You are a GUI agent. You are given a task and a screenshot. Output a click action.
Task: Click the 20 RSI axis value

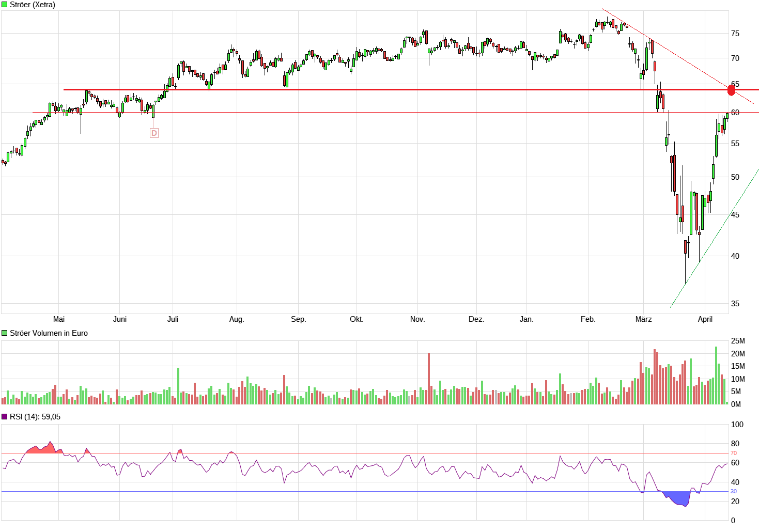(x=735, y=502)
